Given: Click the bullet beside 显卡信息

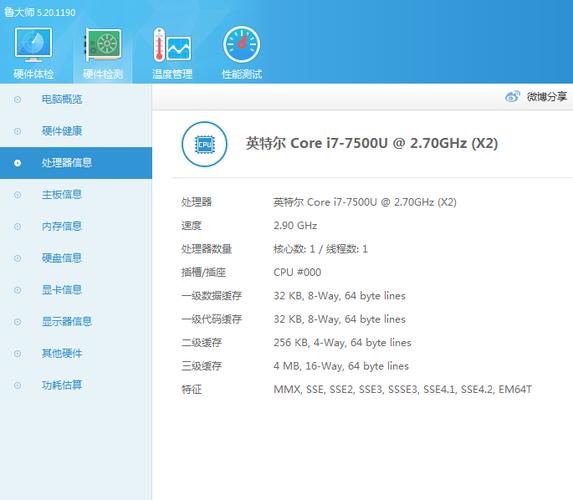Looking at the screenshot, I should pos(17,290).
